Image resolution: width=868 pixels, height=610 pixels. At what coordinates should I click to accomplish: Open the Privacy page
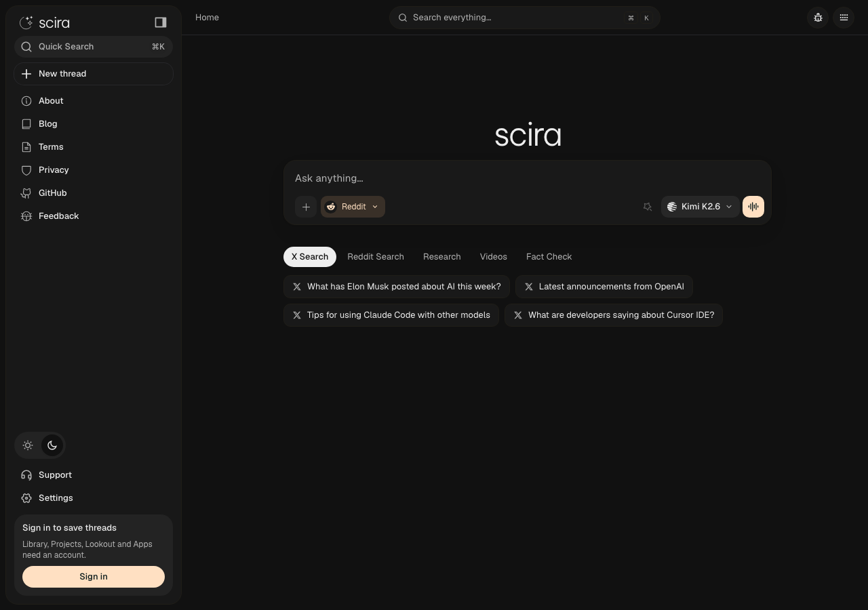click(94, 170)
